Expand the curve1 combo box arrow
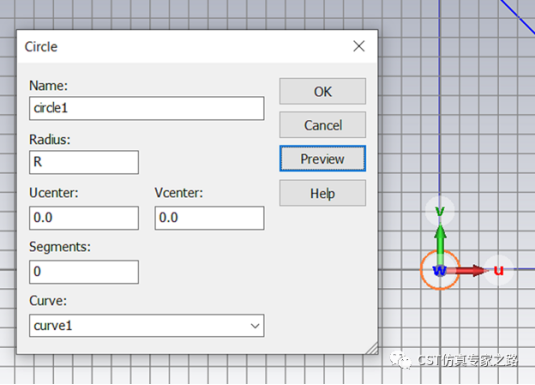 255,326
